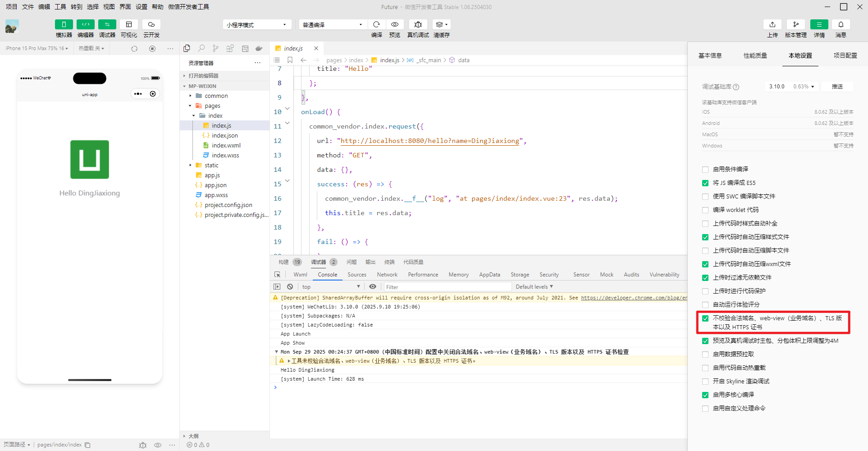This screenshot has height=451, width=868.
Task: Open app.json in the file tree
Action: [x=215, y=185]
